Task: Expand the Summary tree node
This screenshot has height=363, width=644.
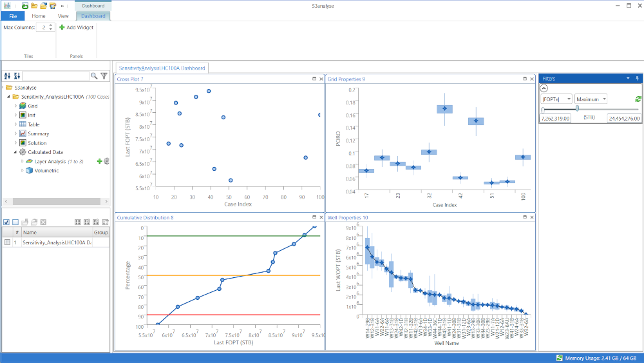Action: coord(15,133)
